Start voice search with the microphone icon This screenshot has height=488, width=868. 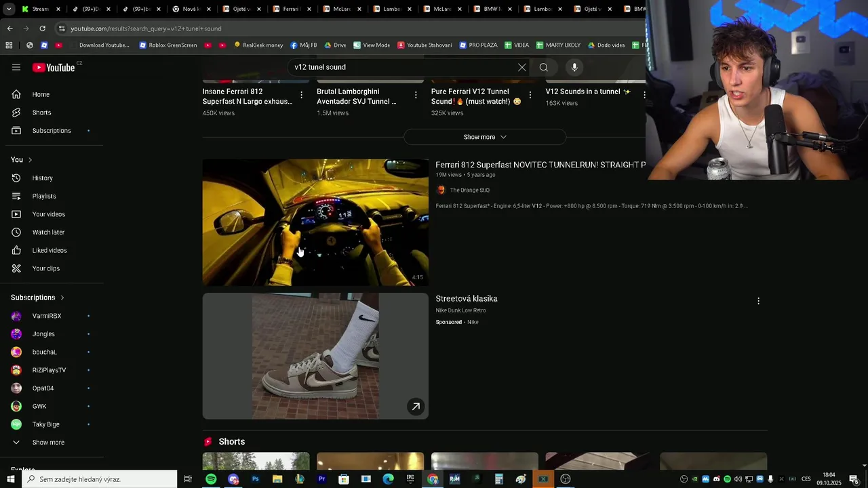[574, 67]
